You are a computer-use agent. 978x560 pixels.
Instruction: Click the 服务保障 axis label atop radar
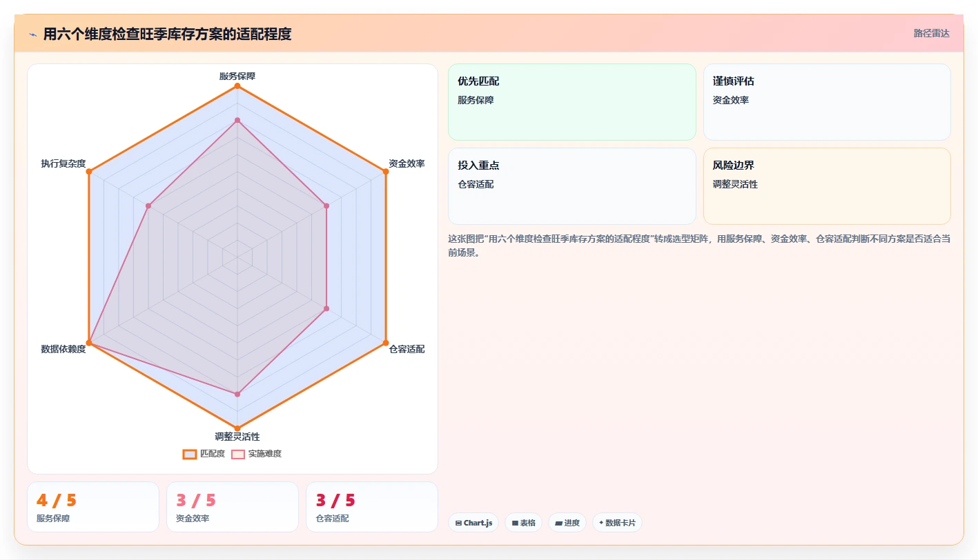[237, 76]
